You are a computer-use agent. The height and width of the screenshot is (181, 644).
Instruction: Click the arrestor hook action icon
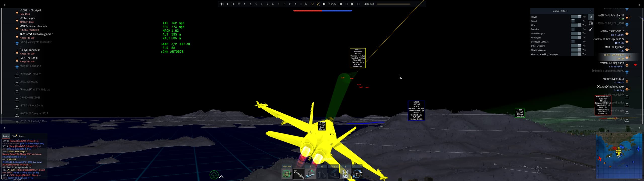tap(322, 174)
